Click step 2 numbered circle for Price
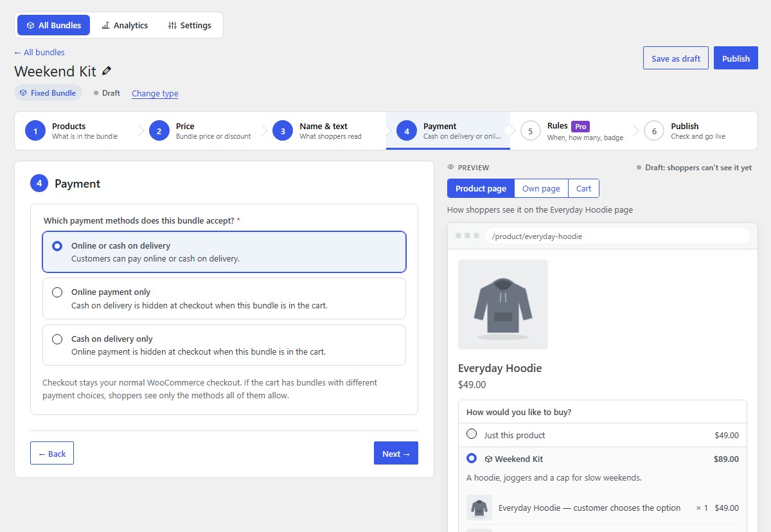This screenshot has height=532, width=771. [x=159, y=131]
